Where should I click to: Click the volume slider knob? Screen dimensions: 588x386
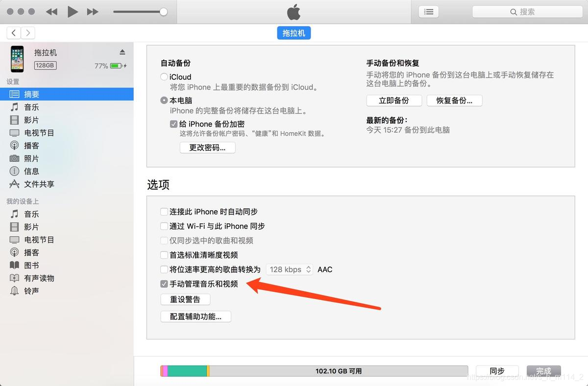click(x=163, y=12)
